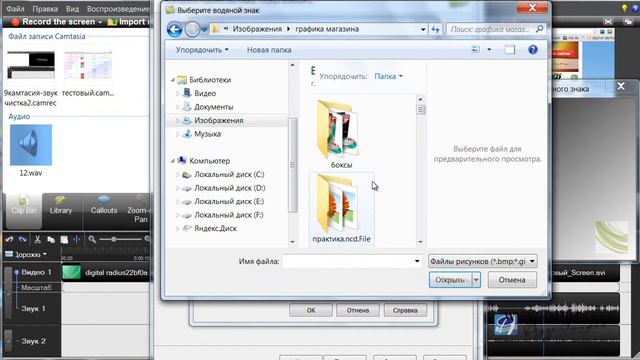Viewport: 640px width, 360px height.
Task: Open the file name history dropdown
Action: point(417,261)
